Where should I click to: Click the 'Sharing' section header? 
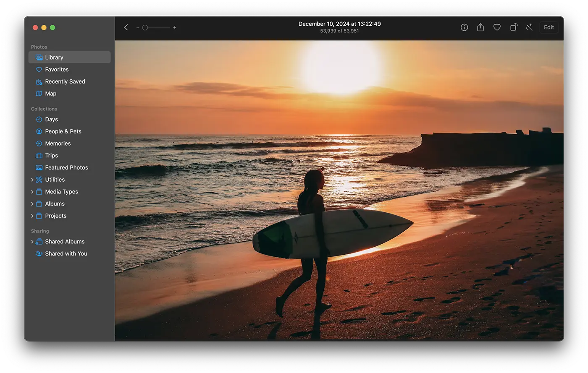point(40,231)
